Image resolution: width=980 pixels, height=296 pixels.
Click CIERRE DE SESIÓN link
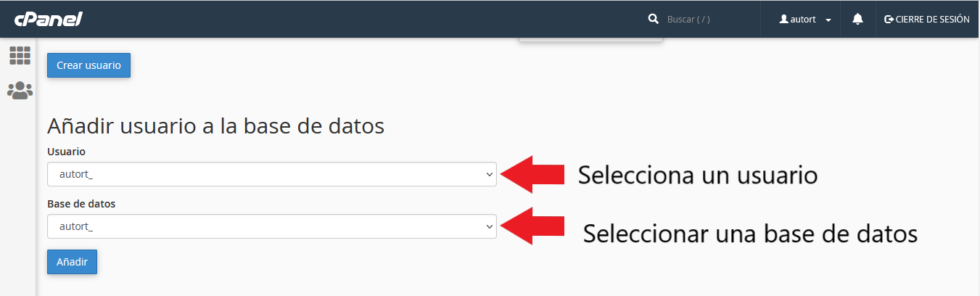932,20
